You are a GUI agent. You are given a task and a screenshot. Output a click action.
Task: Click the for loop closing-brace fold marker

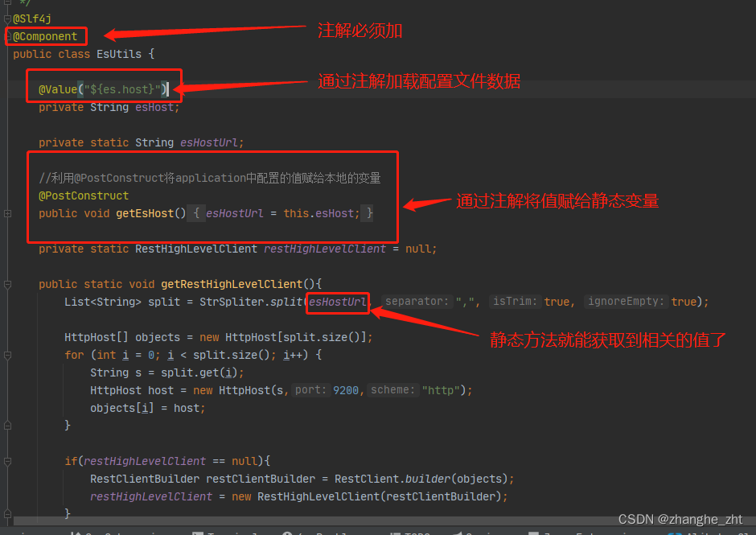click(8, 426)
